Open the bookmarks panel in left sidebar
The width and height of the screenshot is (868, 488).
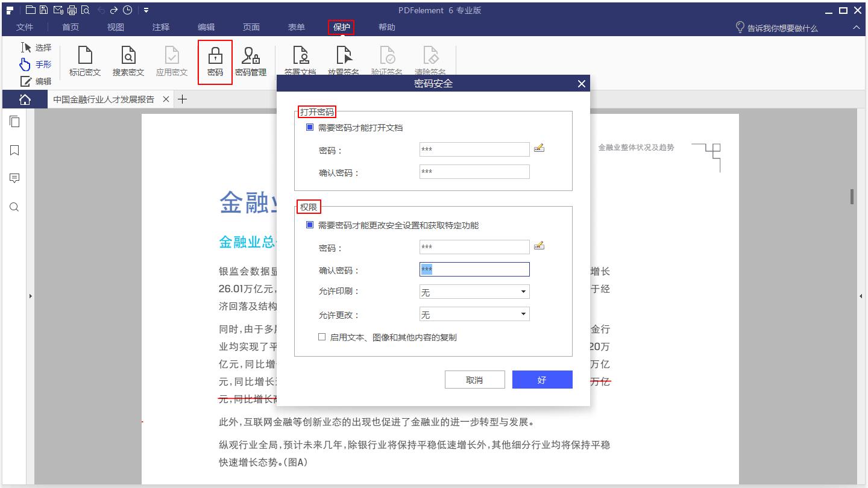[x=14, y=150]
